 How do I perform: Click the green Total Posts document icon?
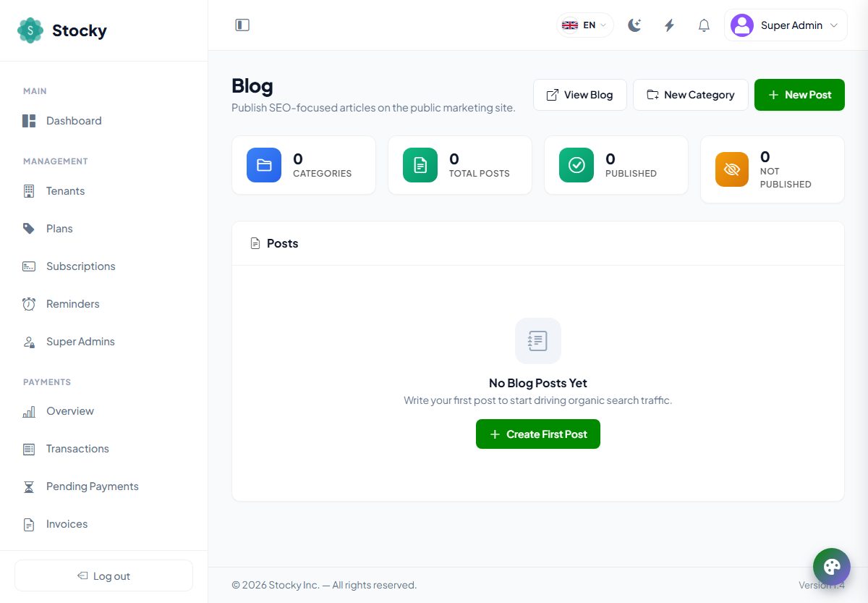pos(420,165)
